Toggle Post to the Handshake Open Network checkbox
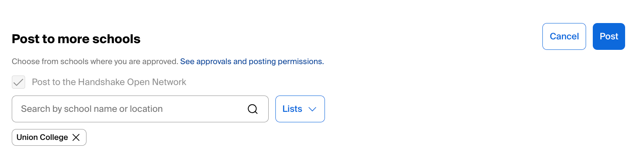The image size is (644, 155). click(18, 82)
